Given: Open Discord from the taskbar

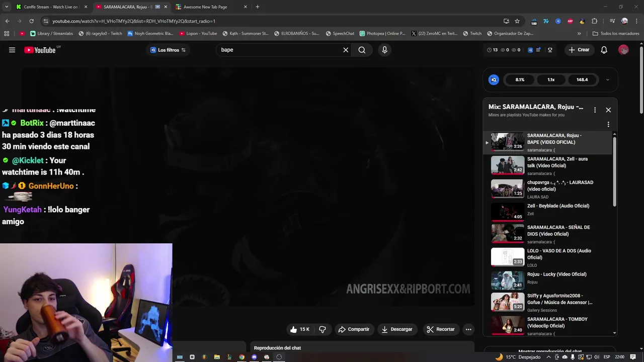Looking at the screenshot, I should pyautogui.click(x=254, y=357).
